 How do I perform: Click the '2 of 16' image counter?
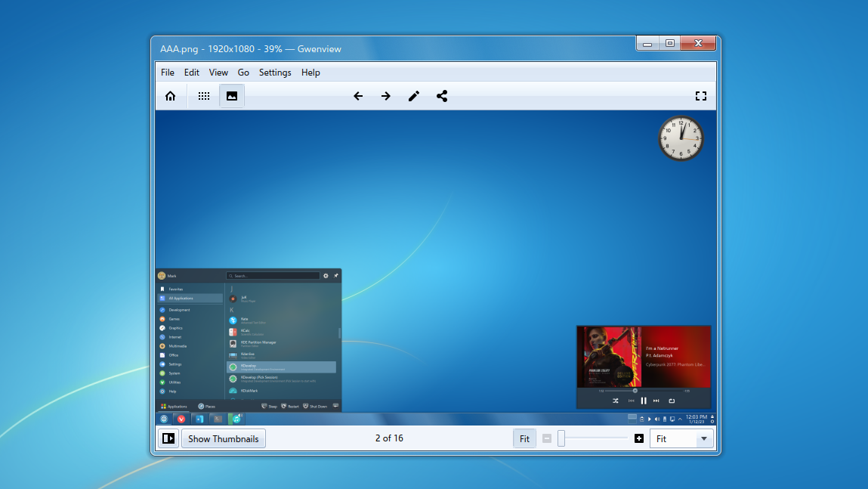389,438
